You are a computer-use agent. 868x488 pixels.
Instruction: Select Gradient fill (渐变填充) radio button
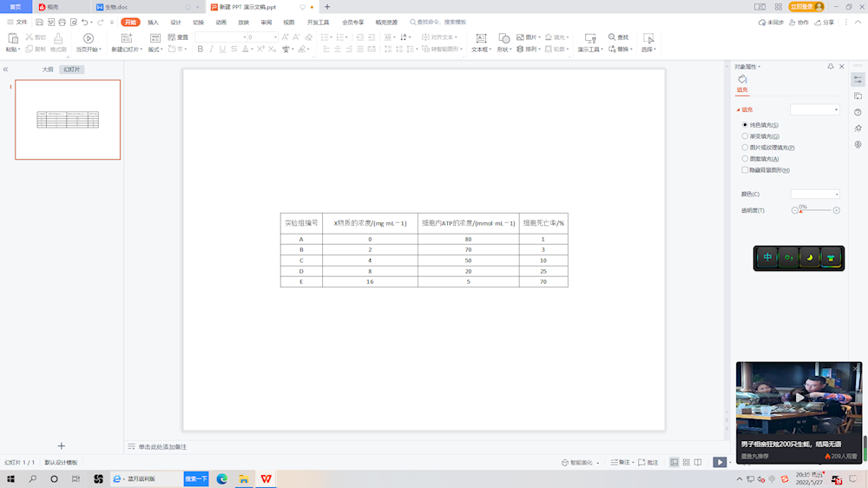(745, 135)
